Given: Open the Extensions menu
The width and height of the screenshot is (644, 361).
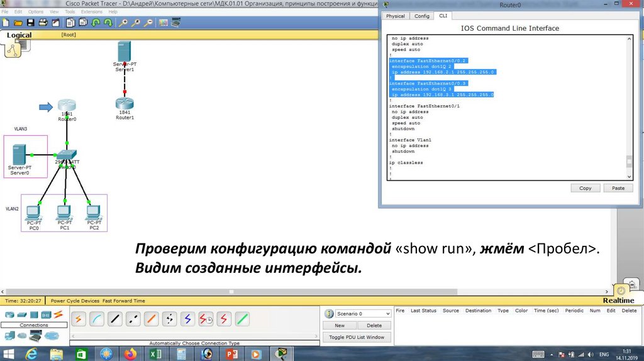Looking at the screenshot, I should 92,11.
